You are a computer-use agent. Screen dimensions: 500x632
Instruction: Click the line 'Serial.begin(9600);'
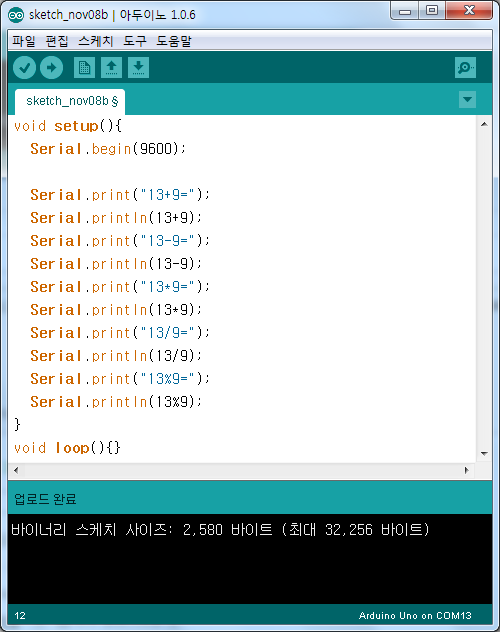click(108, 149)
